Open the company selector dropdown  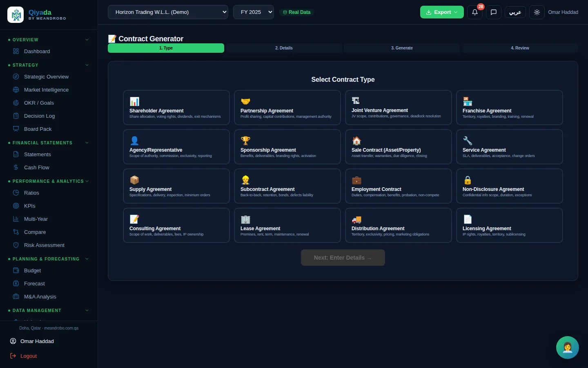[168, 12]
